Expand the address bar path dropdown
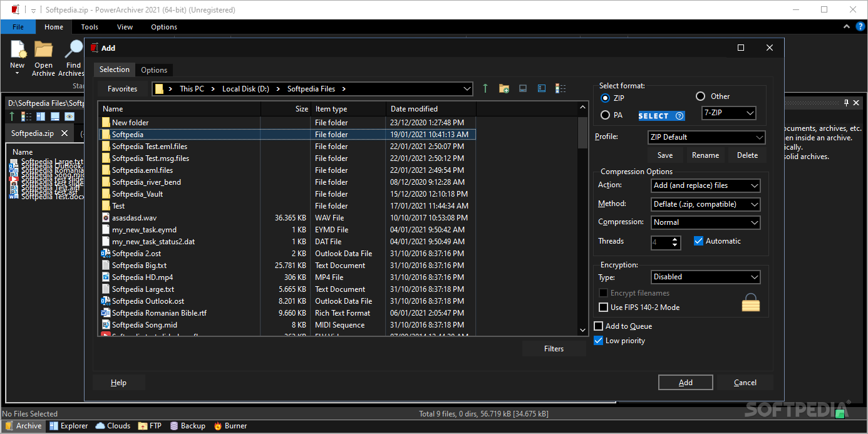 [467, 89]
